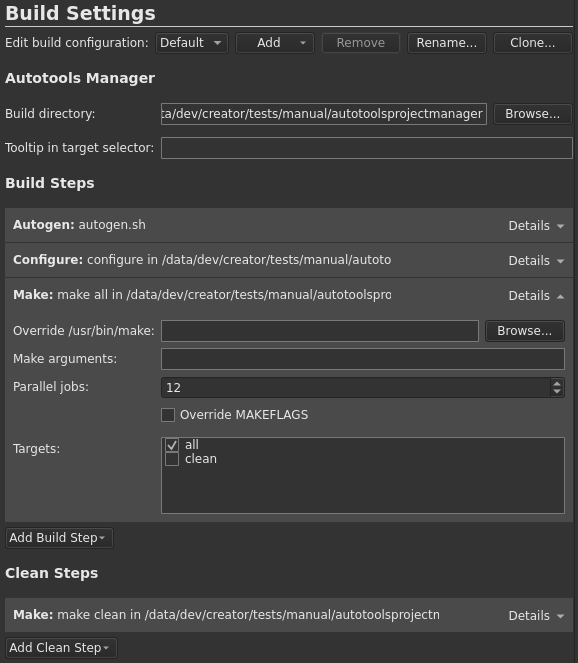Screen dimensions: 578x663
Task: Increase the Parallel jobs count with up arrow
Action: tap(557, 383)
